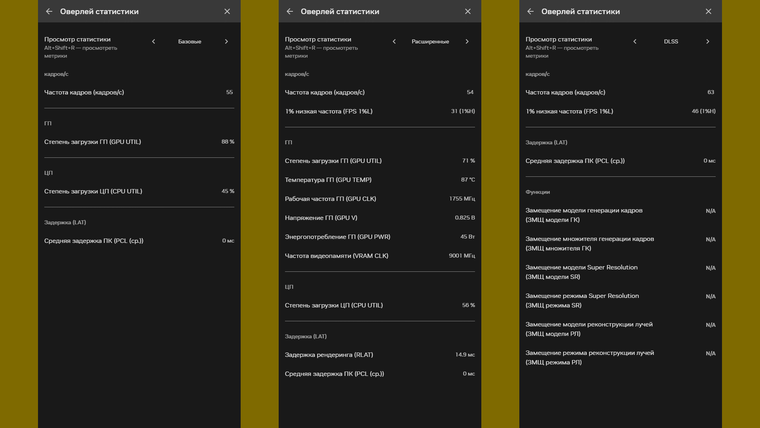
Task: Click Просмотр статистики label in Базовые panel
Action: point(77,39)
